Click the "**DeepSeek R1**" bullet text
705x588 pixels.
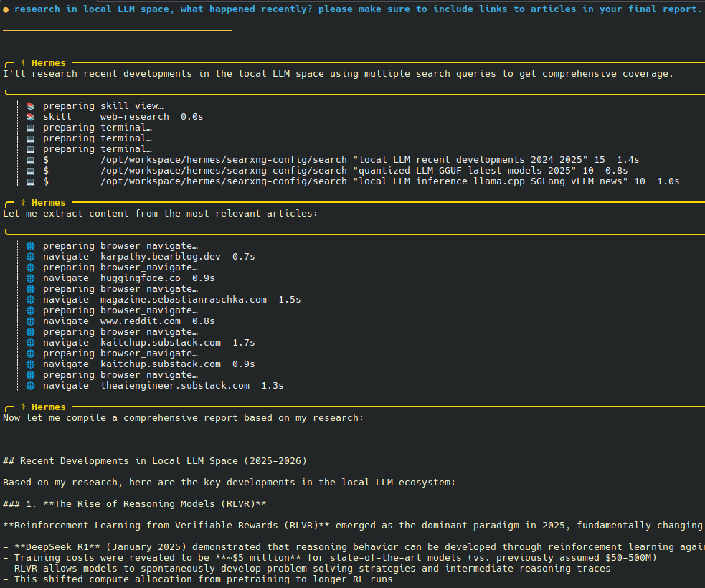coord(57,548)
